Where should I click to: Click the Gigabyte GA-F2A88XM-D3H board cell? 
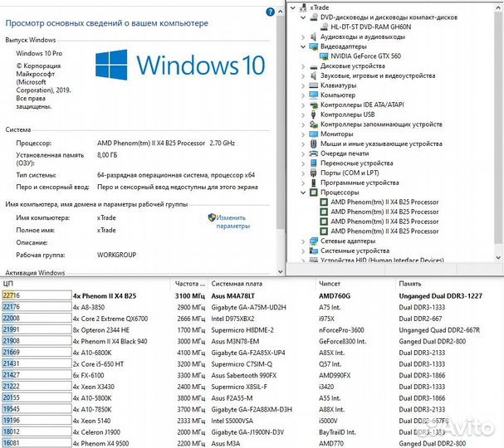(x=252, y=410)
